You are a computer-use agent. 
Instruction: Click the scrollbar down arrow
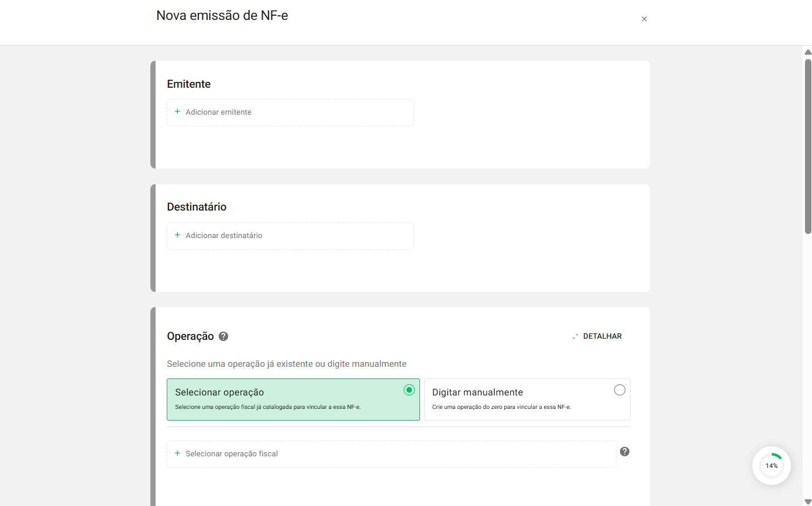[x=808, y=501]
